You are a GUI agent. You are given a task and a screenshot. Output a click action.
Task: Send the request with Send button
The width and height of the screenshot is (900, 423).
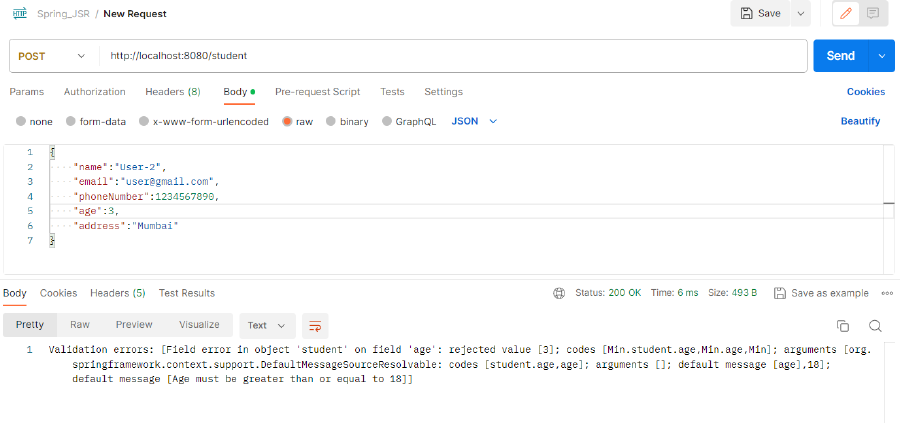tap(841, 56)
